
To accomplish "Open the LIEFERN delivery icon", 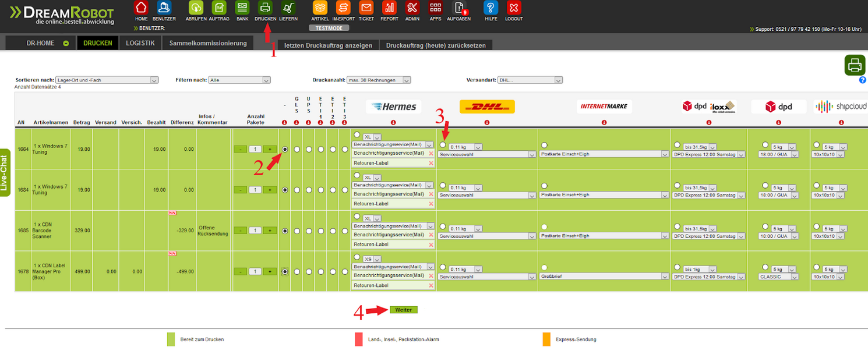I will pyautogui.click(x=288, y=8).
